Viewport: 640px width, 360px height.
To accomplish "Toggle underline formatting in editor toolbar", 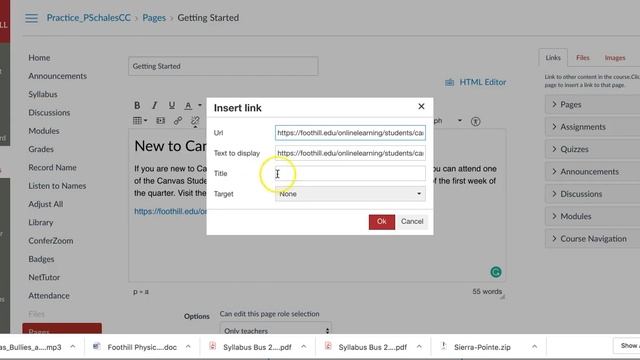I will pyautogui.click(x=172, y=105).
